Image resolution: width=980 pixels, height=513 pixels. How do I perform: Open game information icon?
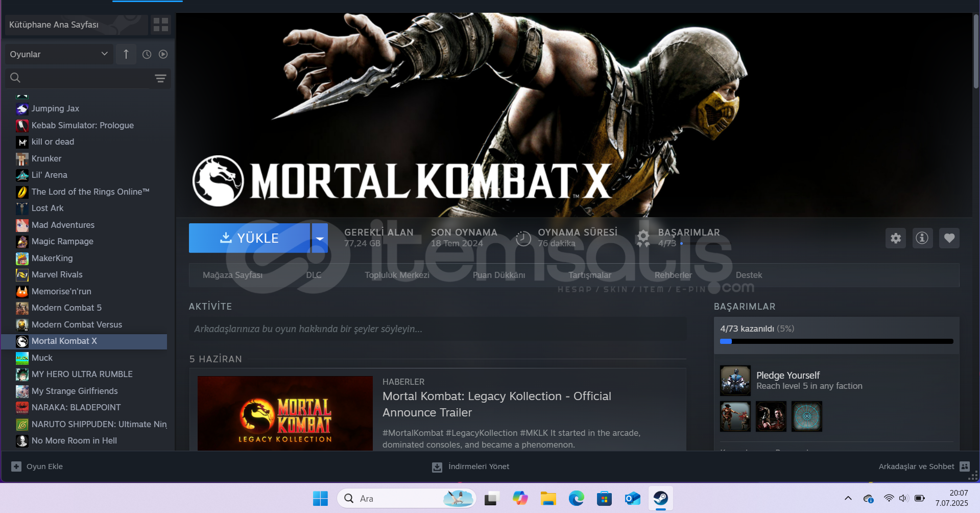(x=922, y=238)
